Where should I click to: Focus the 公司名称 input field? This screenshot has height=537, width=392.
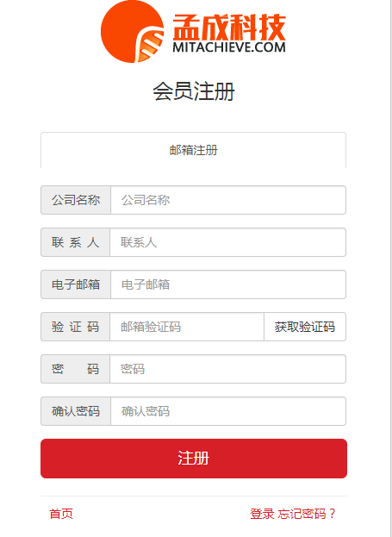tap(228, 200)
